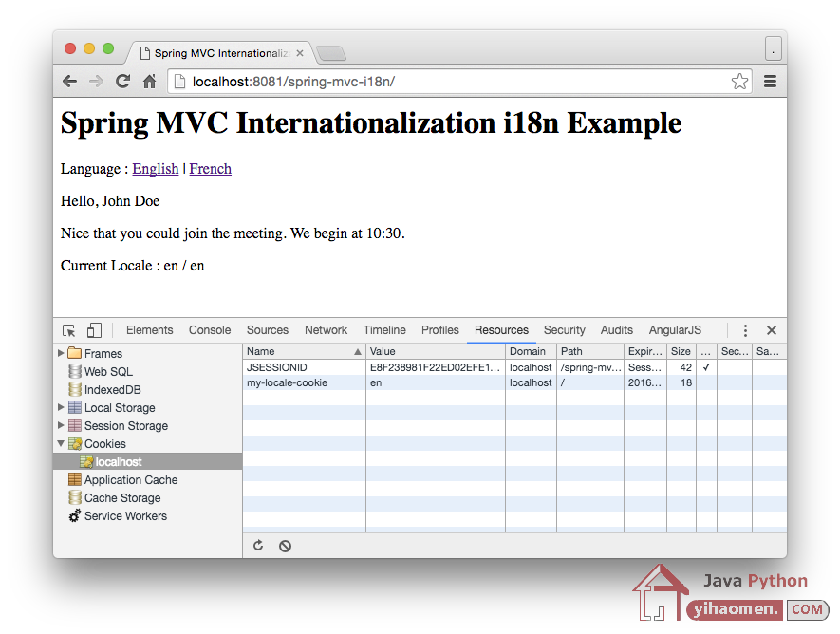Click the Sa... column header
Viewport: 840px width, 634px height.
point(769,351)
